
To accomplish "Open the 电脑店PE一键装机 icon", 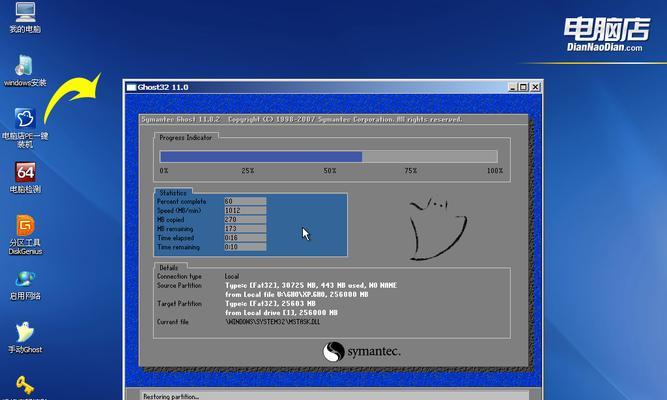I will coord(25,128).
